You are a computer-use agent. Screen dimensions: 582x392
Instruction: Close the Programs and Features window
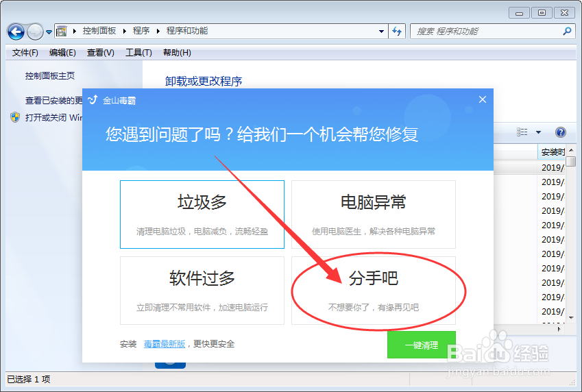coord(565,13)
